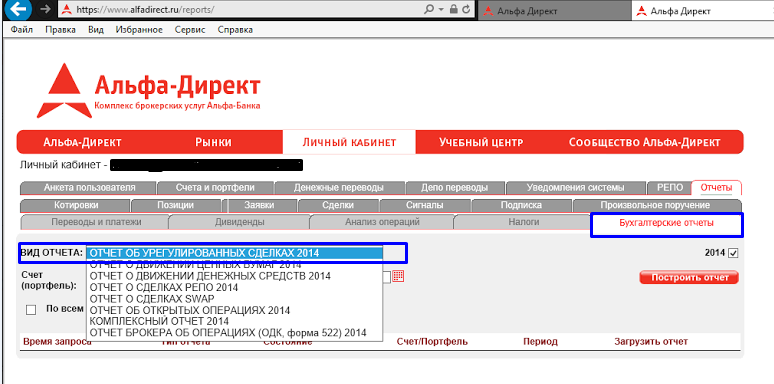
Task: Open the Денежные переводы tab
Action: 340,188
